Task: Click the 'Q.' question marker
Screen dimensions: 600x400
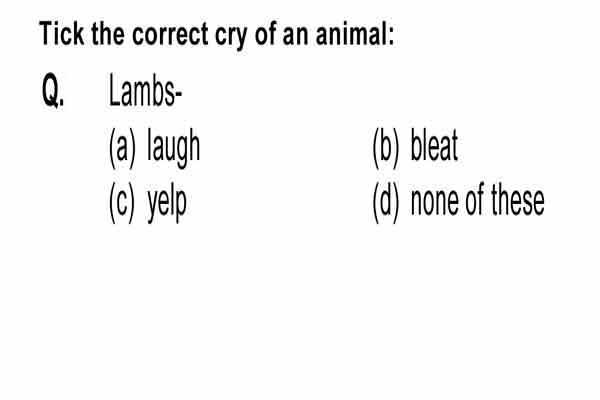Action: [53, 91]
